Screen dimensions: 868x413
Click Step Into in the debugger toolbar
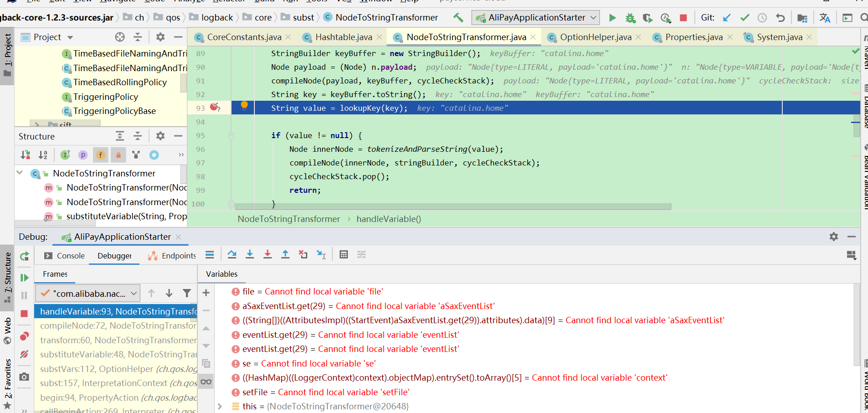[249, 254]
